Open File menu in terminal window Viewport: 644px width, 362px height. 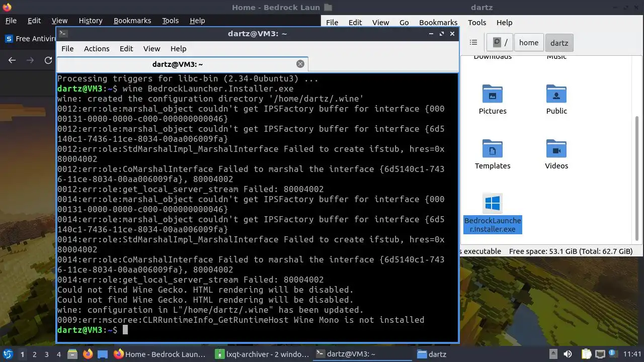click(67, 49)
